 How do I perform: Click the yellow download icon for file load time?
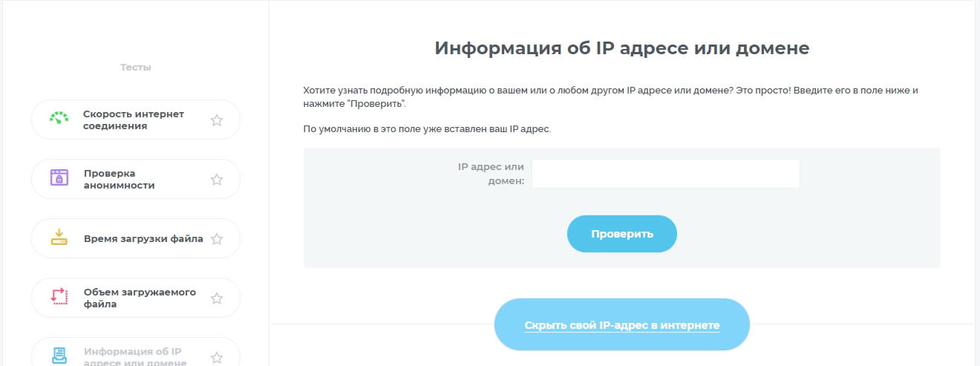(59, 238)
